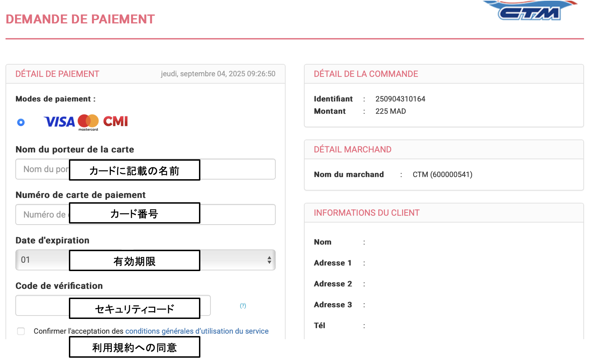Click the VISA card logo
The height and width of the screenshot is (364, 591).
(59, 122)
